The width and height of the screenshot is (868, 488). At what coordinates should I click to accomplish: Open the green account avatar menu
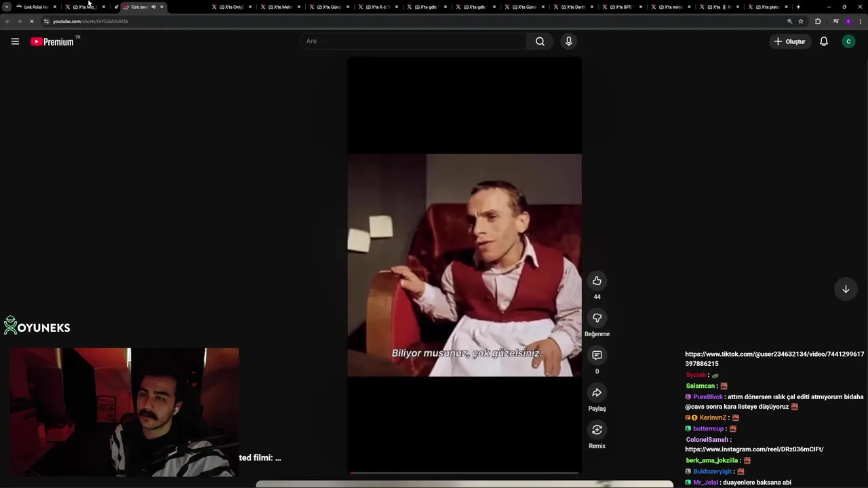point(848,41)
